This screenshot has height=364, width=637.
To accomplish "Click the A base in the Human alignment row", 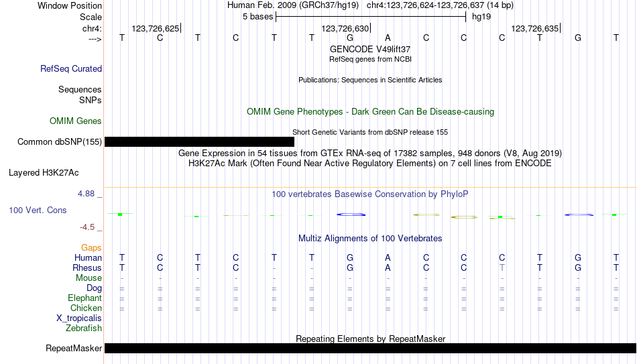I will (x=388, y=258).
